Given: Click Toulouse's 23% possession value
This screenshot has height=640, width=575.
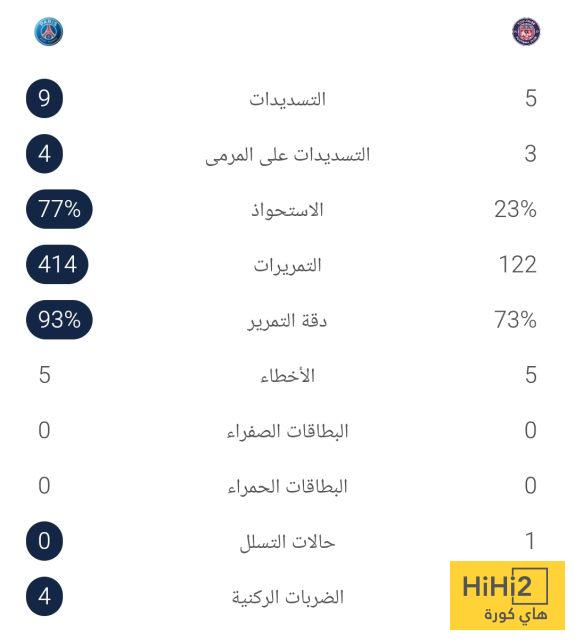Looking at the screenshot, I should pos(515,209).
